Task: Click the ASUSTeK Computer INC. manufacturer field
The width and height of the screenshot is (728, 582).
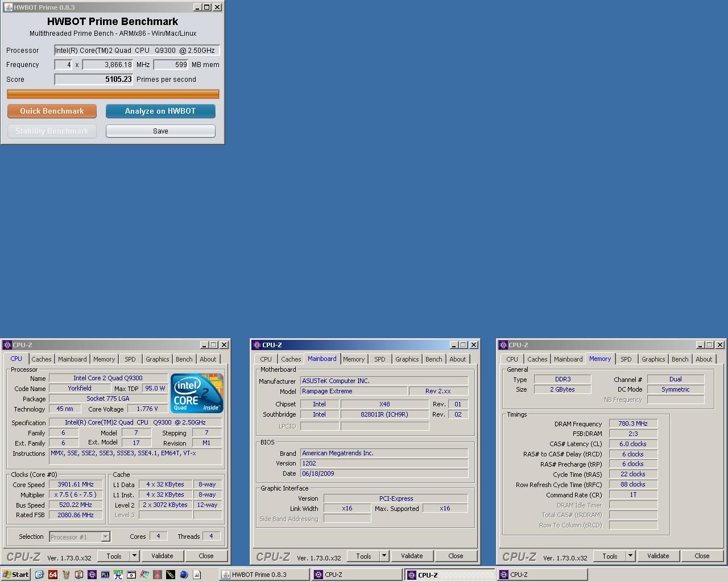Action: pyautogui.click(x=384, y=381)
